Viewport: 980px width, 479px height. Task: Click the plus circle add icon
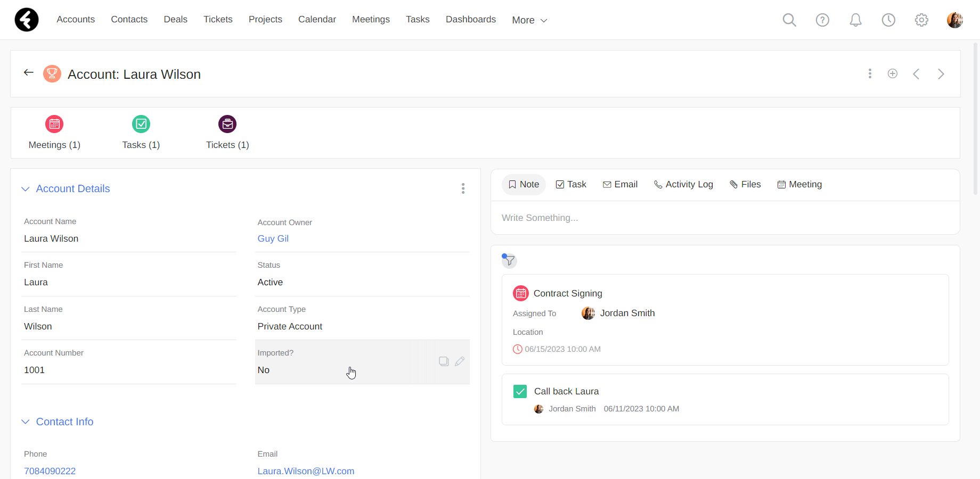click(893, 73)
